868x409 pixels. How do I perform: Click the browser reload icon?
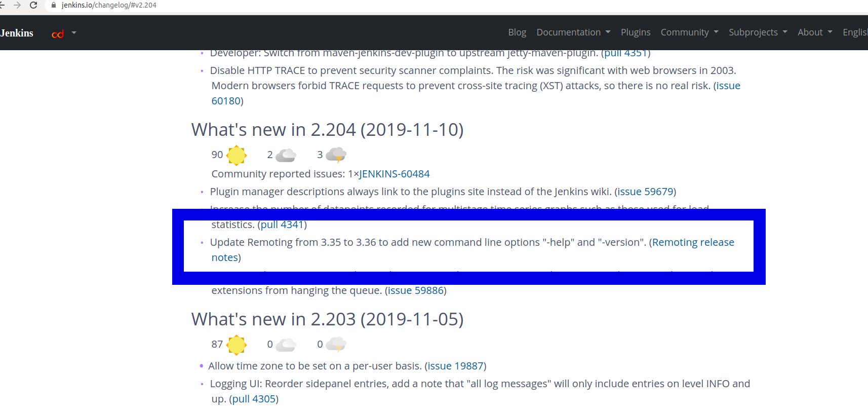tap(33, 6)
